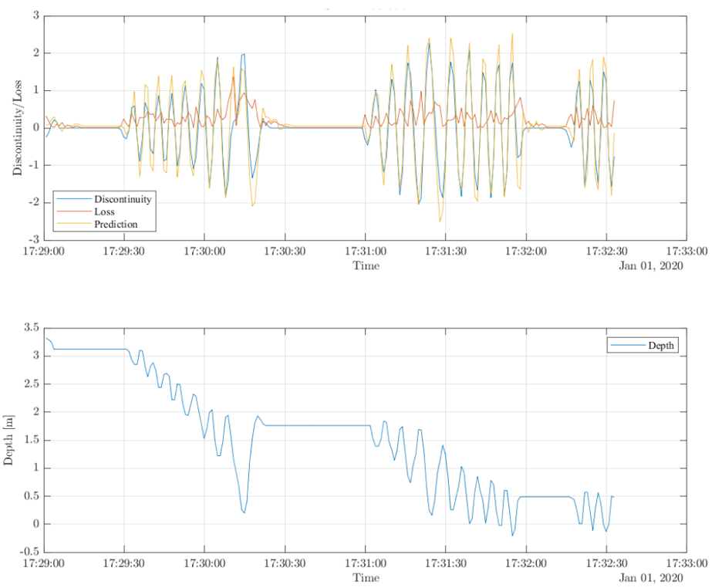Click the Time x-axis label of lower plot
The height and width of the screenshot is (588, 715).
coord(366,577)
